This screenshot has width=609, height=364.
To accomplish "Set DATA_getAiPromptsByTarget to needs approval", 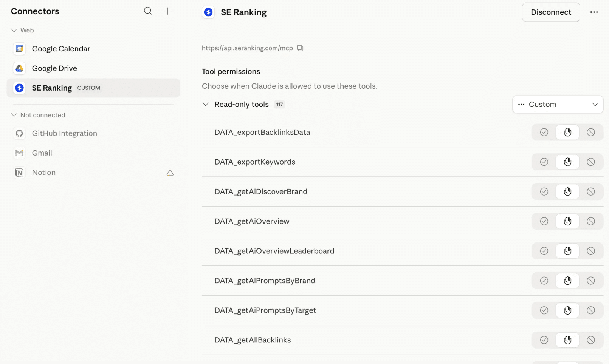I will 567,310.
